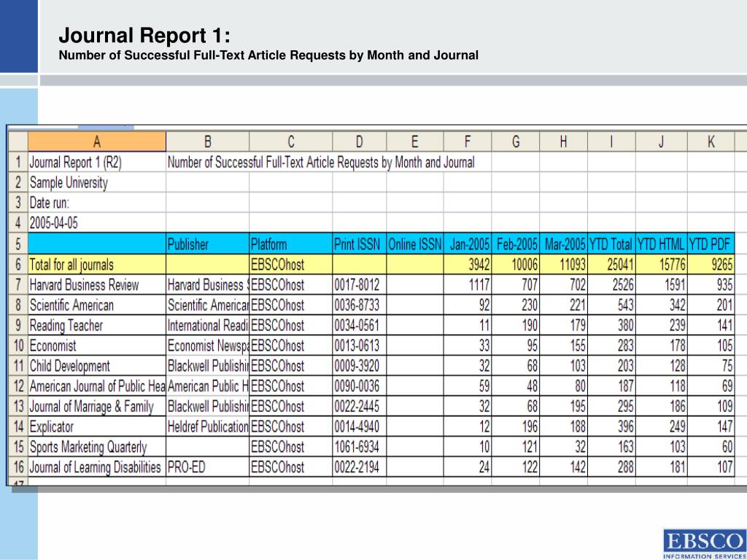Click Print ISSN '0017-8012'
Image resolution: width=747 pixels, height=560 pixels.
click(359, 285)
